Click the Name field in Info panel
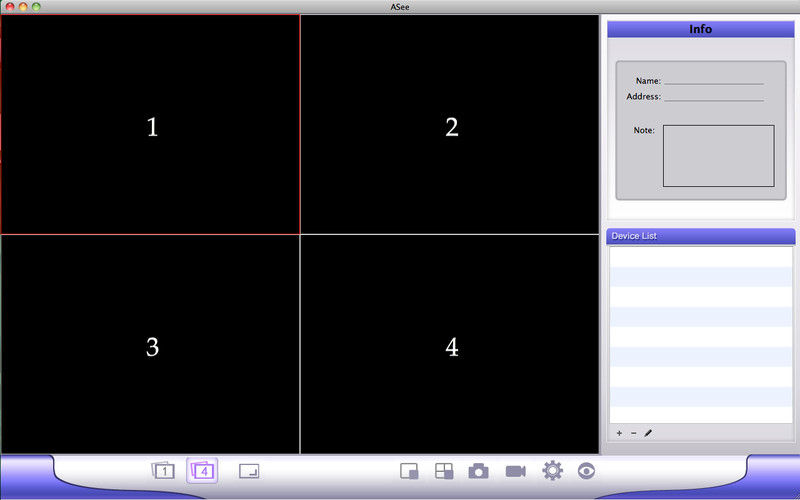Screen dimensions: 800x500 (714, 80)
